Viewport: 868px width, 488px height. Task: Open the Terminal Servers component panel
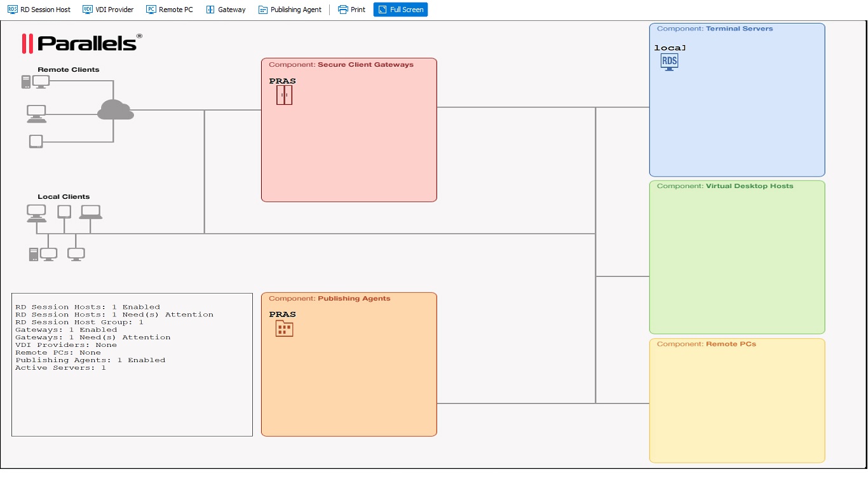tap(736, 99)
